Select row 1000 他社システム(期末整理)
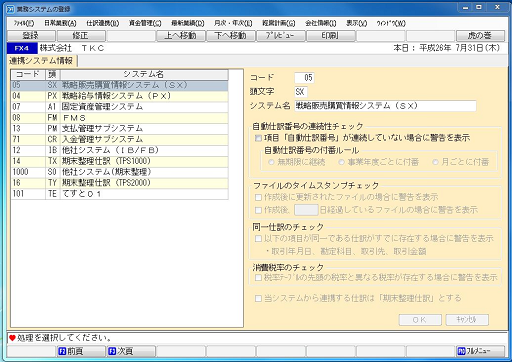 (120, 172)
